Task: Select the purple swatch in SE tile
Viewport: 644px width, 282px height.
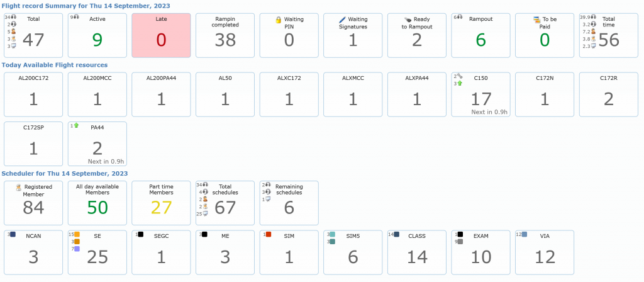Action: coord(77,249)
